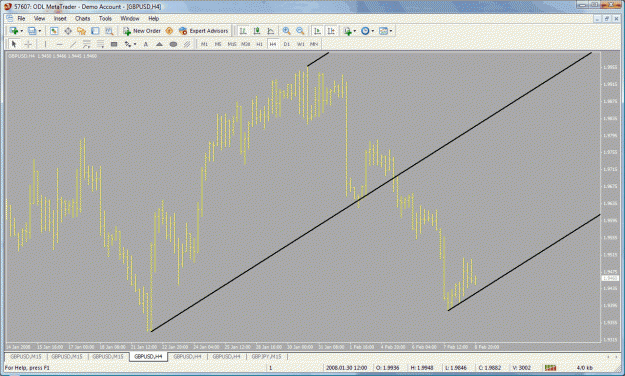Viewport: 625px width, 376px height.
Task: Toggle Chart Shift option
Action: 331,31
